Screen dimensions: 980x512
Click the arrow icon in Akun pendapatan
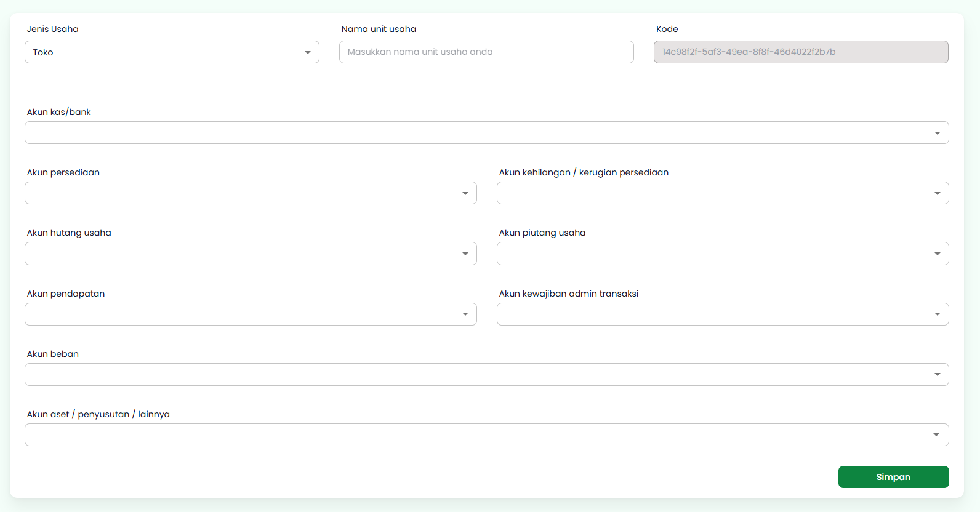[465, 314]
